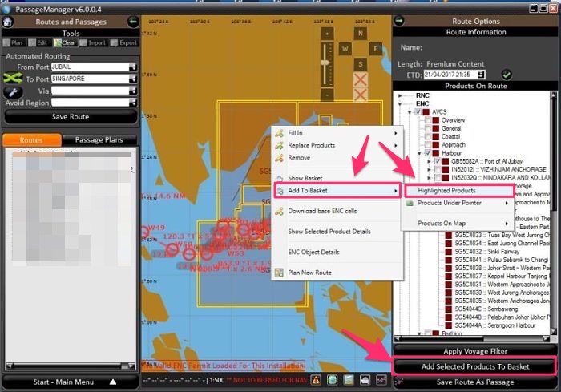
Task: Choose Highlighted Products from submenu
Action: point(446,191)
